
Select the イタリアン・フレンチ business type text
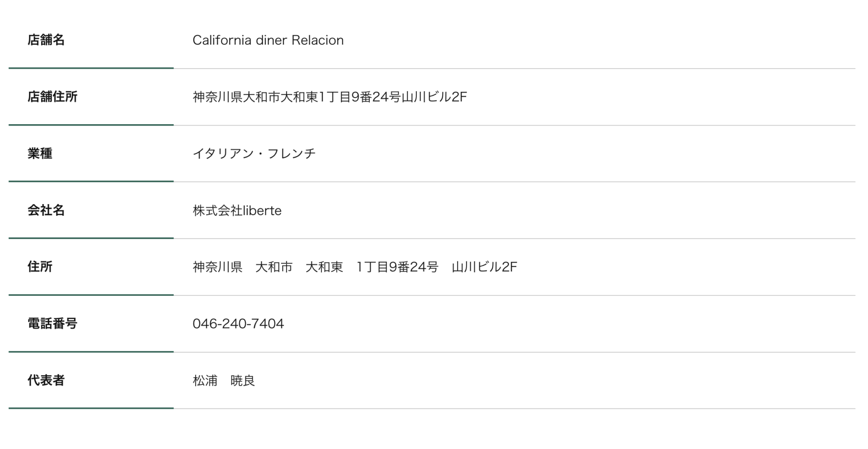click(254, 154)
